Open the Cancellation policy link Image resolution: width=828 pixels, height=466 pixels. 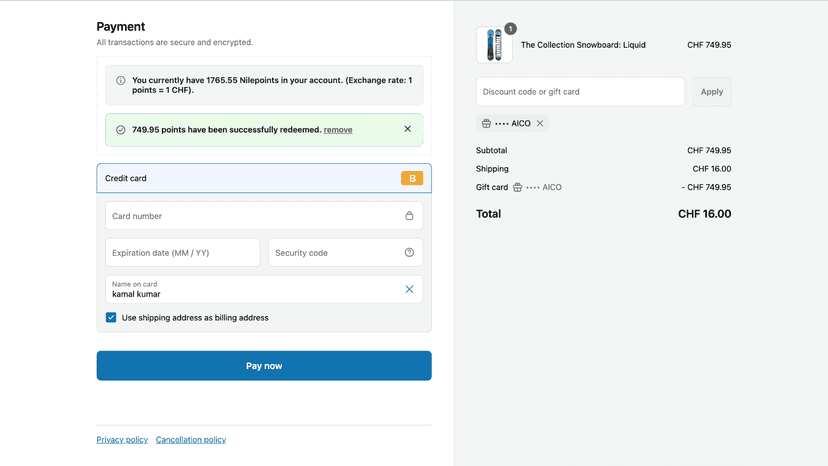tap(191, 440)
